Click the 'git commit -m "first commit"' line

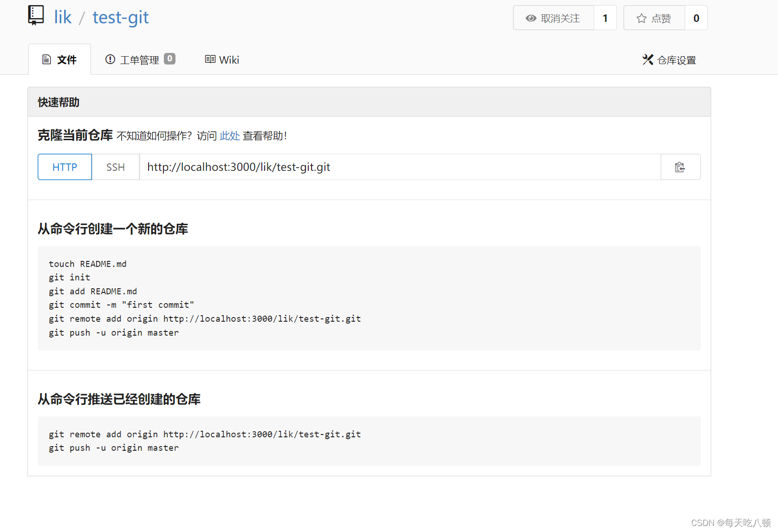tap(122, 305)
